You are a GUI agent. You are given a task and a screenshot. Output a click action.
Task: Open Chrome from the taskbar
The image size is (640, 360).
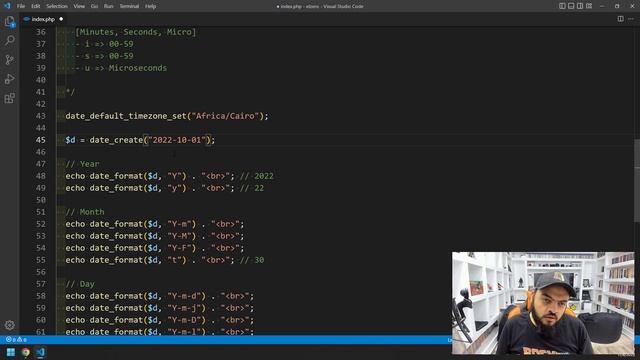(x=25, y=352)
